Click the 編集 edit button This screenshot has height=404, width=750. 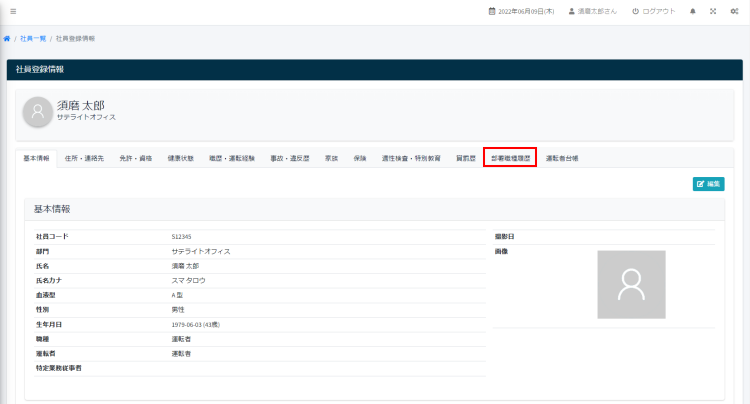(708, 184)
